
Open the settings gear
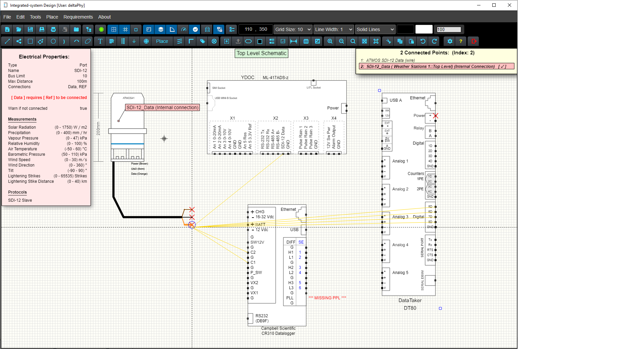coord(450,41)
